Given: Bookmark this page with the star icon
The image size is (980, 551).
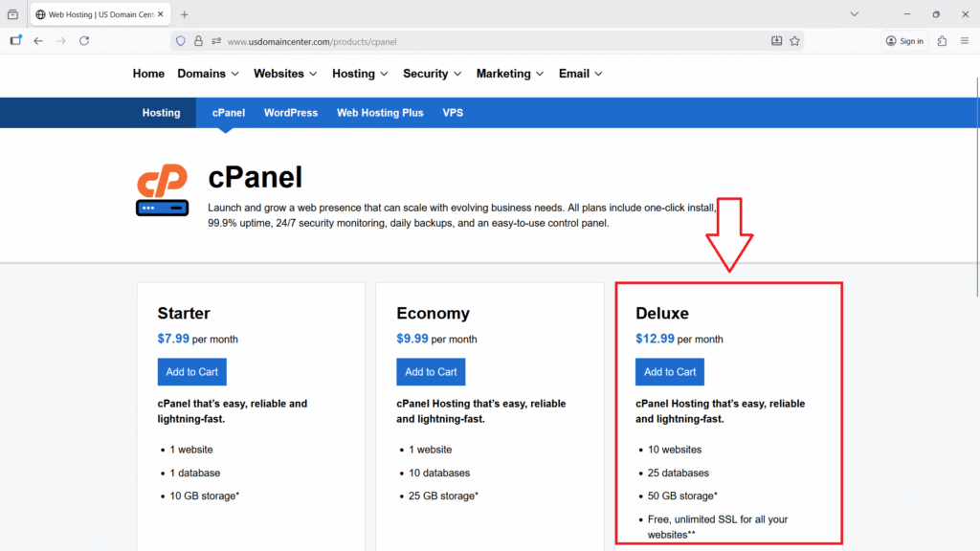Looking at the screenshot, I should pos(794,41).
